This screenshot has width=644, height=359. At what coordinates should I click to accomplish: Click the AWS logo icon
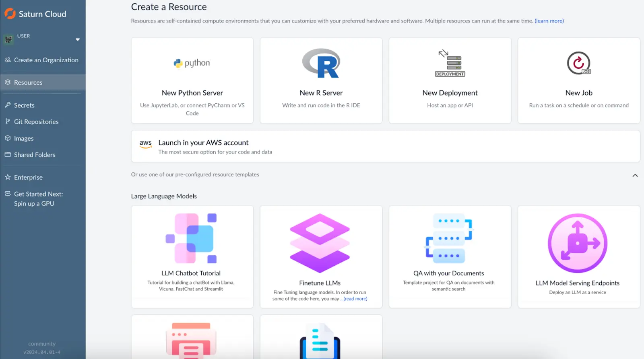point(146,144)
